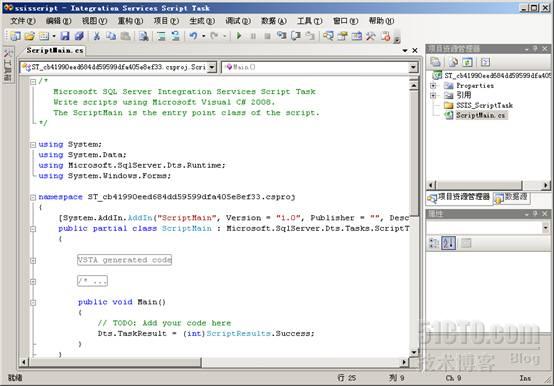Open the toolbox side tab on the left edge

click(x=8, y=65)
